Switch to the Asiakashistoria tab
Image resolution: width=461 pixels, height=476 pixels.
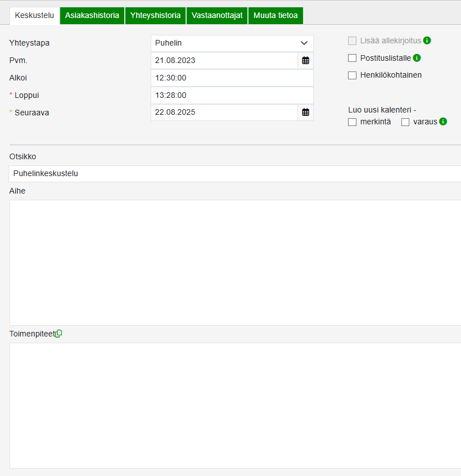[92, 16]
